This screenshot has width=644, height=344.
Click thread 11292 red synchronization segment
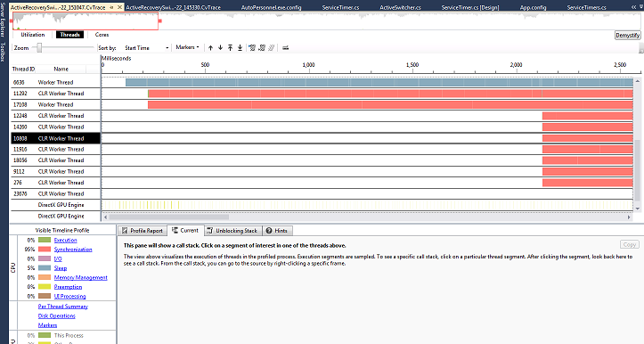[390, 94]
